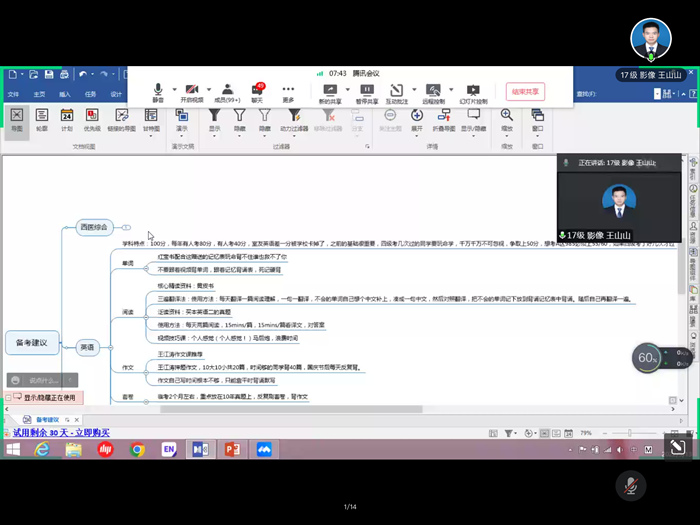700x525 pixels.
Task: Open the chat (聊天) panel
Action: coord(257,89)
